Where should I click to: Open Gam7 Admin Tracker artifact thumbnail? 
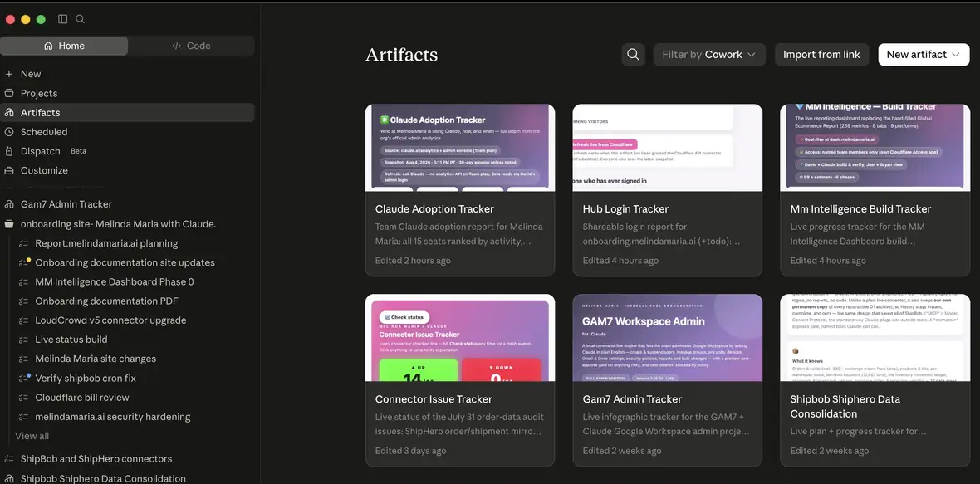(x=668, y=337)
